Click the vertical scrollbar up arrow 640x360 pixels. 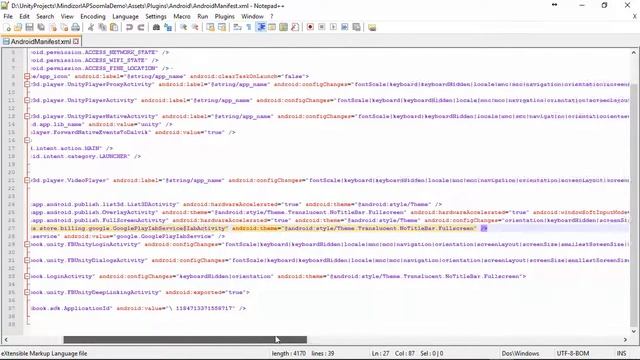pos(634,52)
